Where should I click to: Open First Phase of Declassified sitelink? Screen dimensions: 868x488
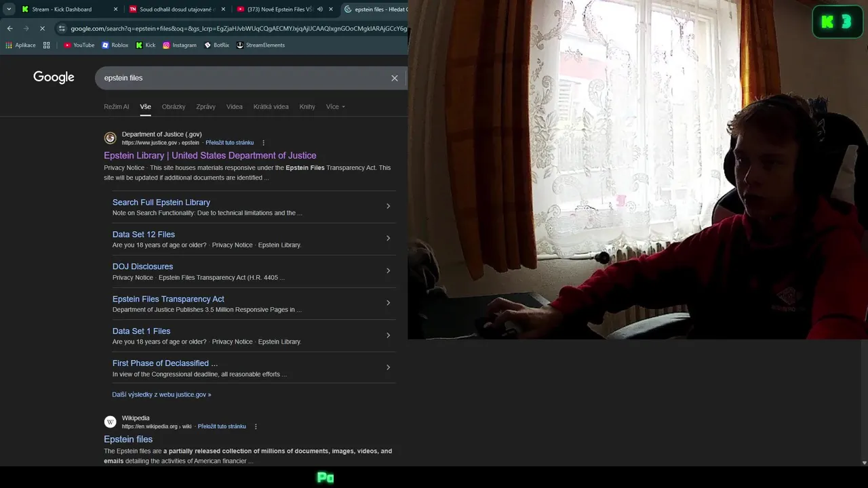pos(165,363)
